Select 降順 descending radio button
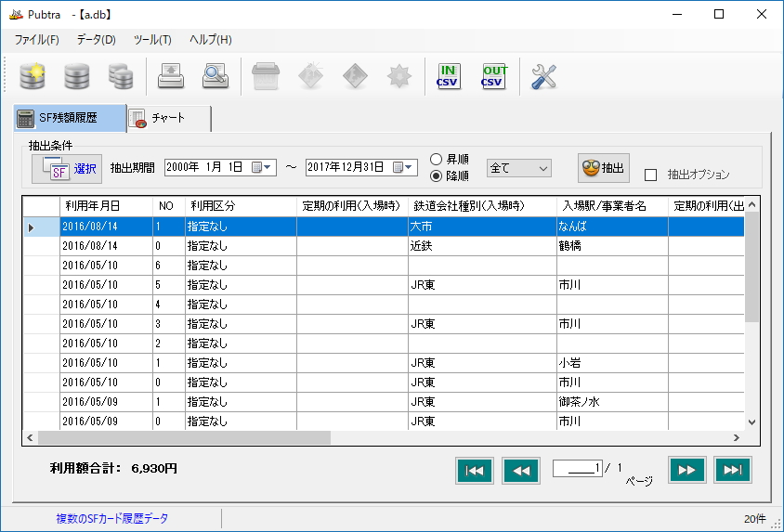This screenshot has height=532, width=784. pos(436,175)
